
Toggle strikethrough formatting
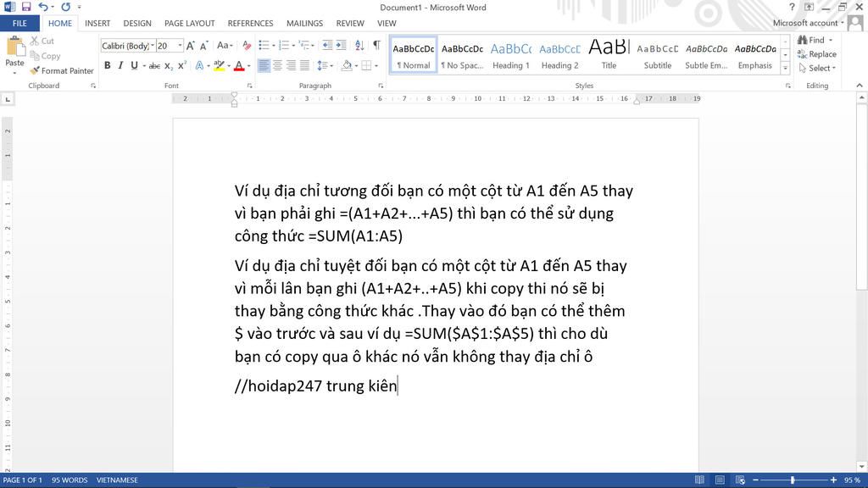pos(154,65)
